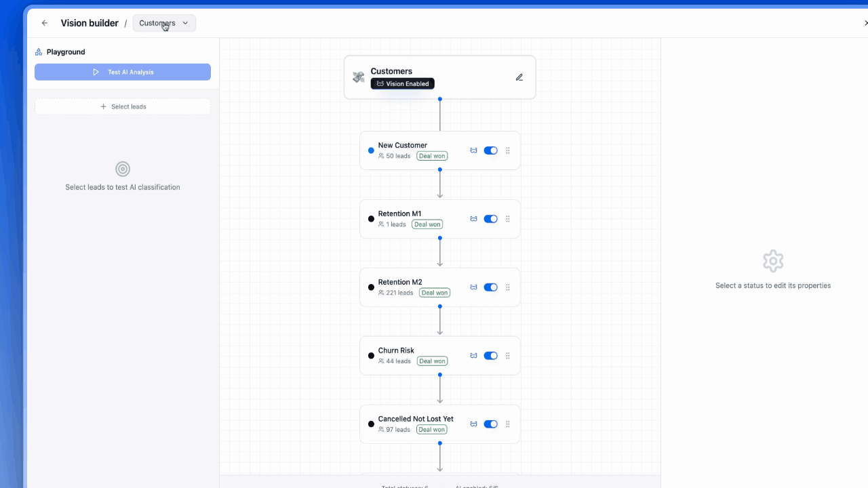Image resolution: width=868 pixels, height=488 pixels.
Task: Click the 1 leads count
Action: (392, 224)
